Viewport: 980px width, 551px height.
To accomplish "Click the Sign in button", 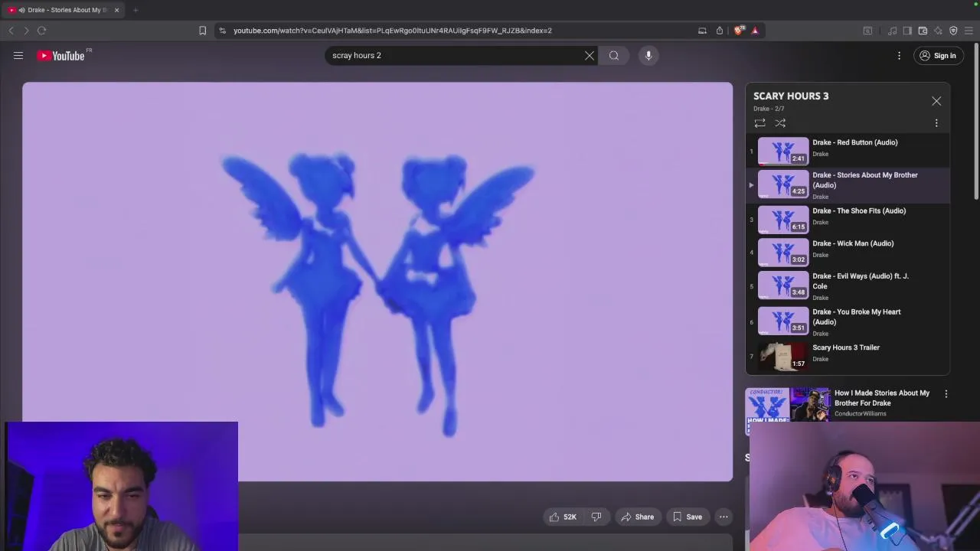I will pos(938,55).
